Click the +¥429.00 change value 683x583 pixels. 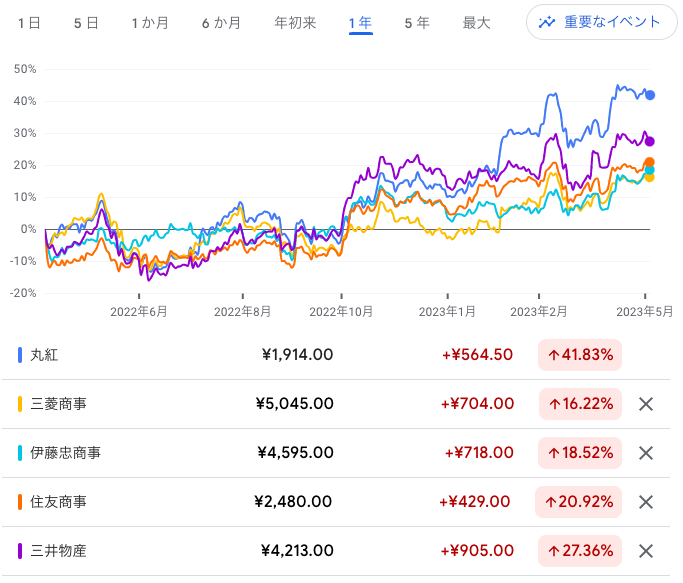(x=474, y=502)
